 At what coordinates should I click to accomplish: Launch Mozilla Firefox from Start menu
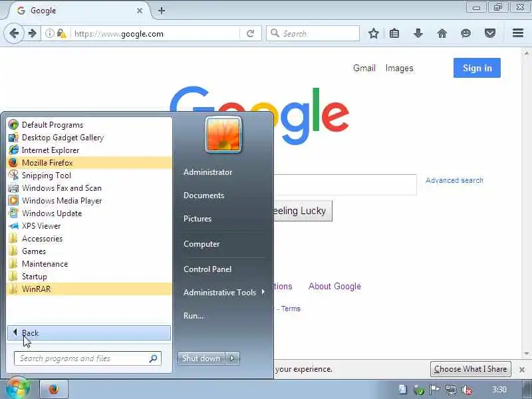coord(89,163)
